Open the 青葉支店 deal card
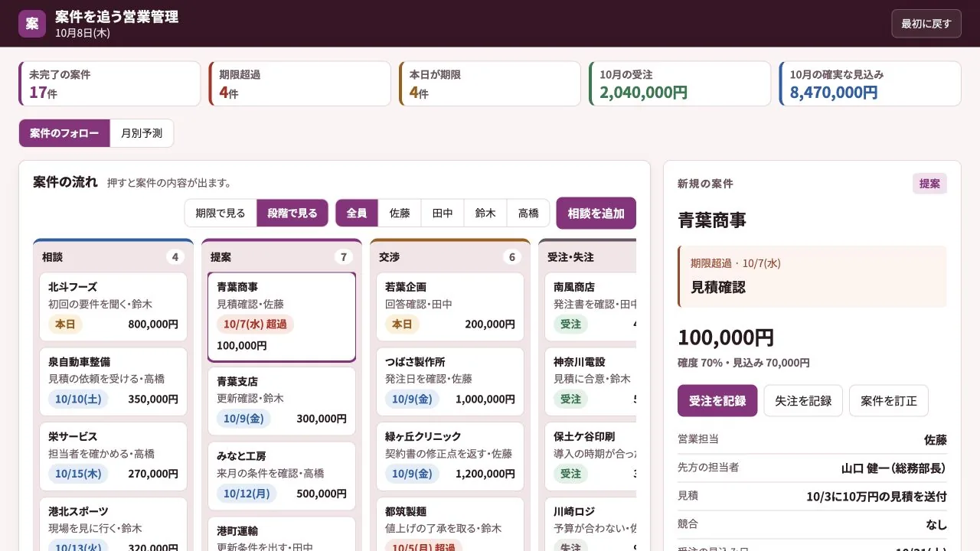The image size is (980, 551). coord(282,402)
